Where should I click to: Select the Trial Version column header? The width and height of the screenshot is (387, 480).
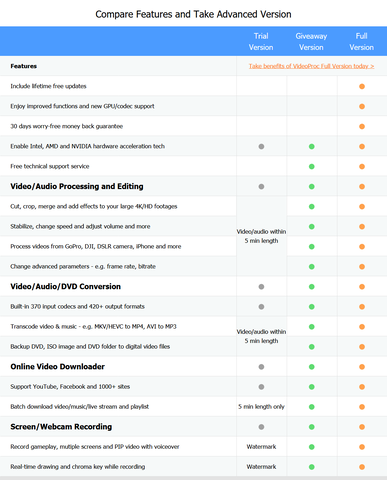click(x=261, y=41)
